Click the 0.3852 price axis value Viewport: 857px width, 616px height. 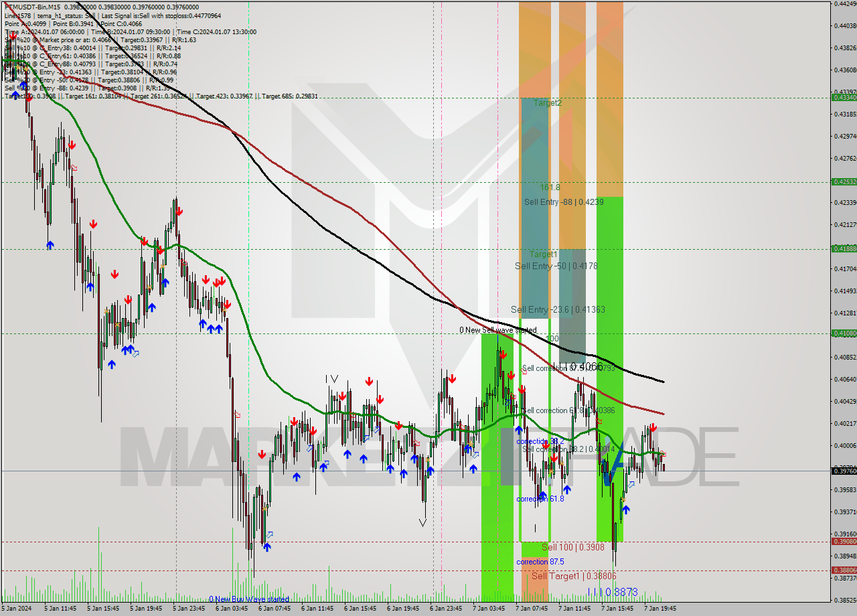[x=845, y=600]
